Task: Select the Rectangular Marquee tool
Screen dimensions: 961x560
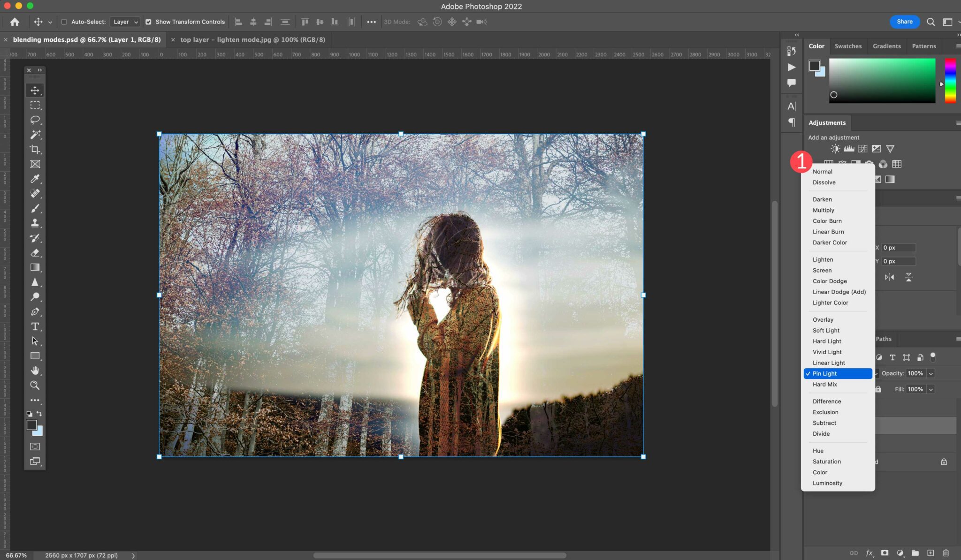Action: pos(35,104)
